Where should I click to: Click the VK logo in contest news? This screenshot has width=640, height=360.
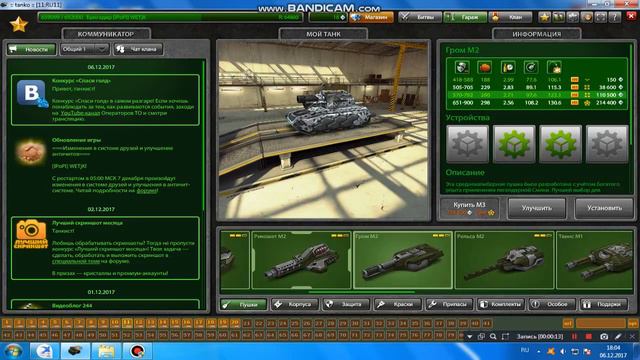coord(32,93)
